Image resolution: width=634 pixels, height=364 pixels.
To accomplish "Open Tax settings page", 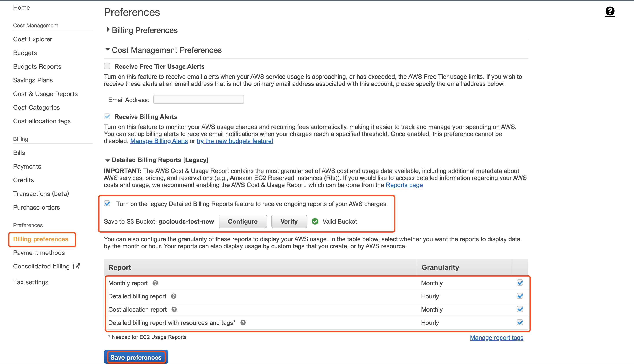I will click(x=31, y=282).
